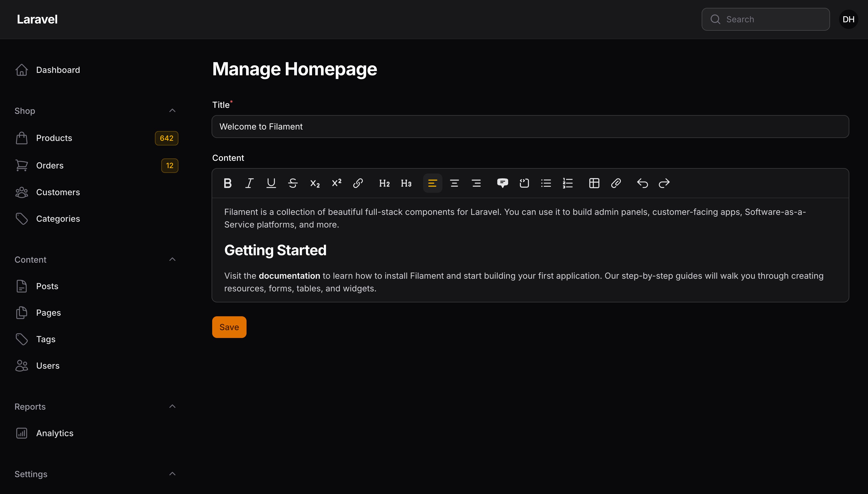
Task: Apply strikethrough formatting in the editor
Action: tap(293, 183)
